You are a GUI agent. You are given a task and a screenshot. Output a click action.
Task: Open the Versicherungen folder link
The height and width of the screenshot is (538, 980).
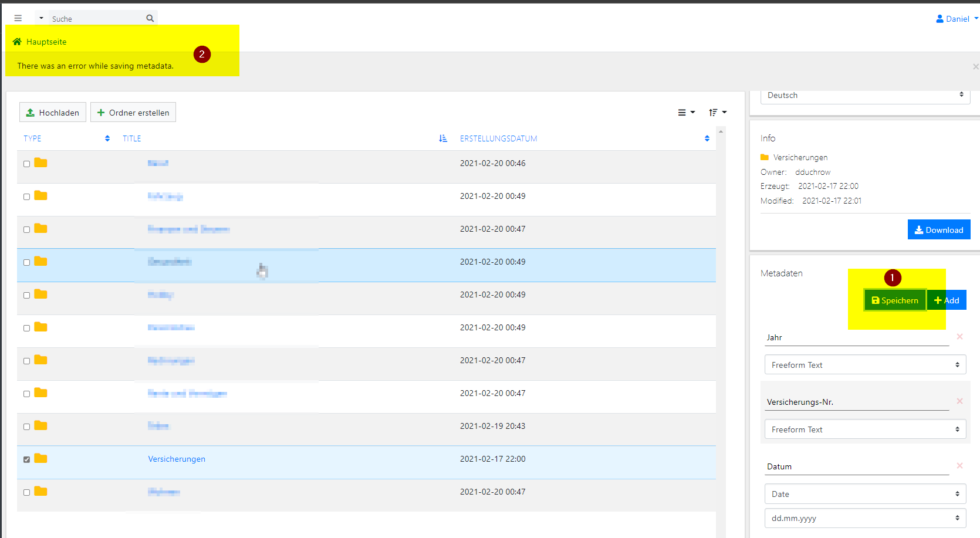click(177, 459)
